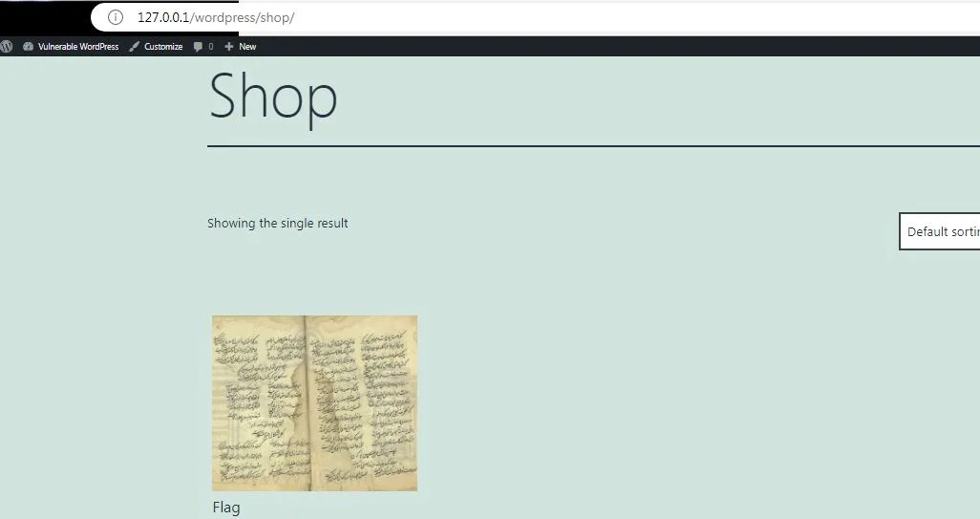Click the 'Showing the single result' text
Image resolution: width=980 pixels, height=519 pixels.
point(277,224)
